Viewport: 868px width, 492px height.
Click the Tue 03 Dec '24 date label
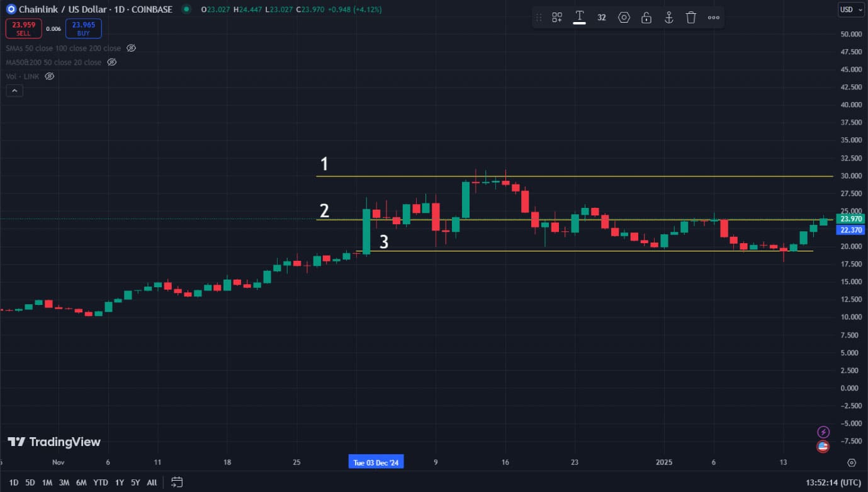pos(376,462)
